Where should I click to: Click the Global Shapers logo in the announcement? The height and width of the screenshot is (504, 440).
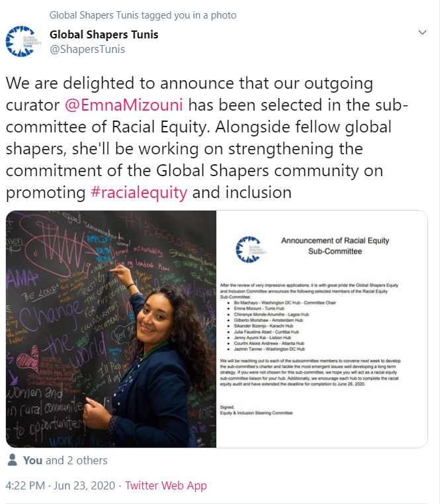[x=249, y=249]
